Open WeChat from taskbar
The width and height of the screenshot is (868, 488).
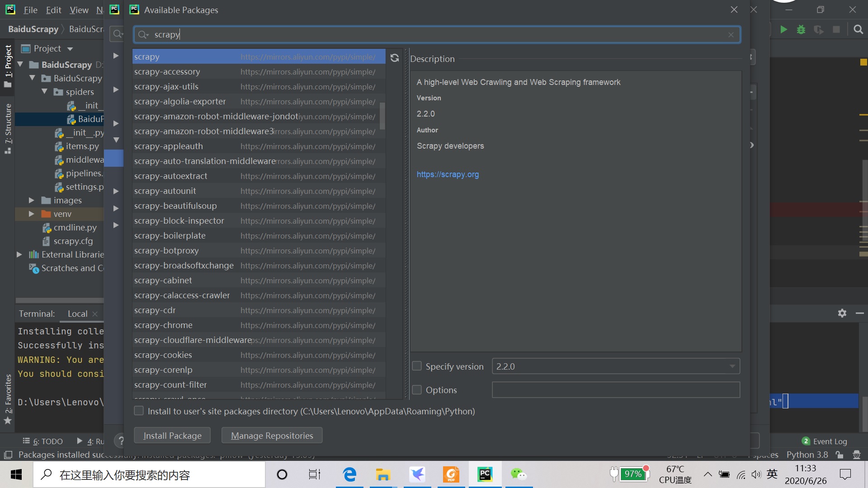tap(519, 474)
